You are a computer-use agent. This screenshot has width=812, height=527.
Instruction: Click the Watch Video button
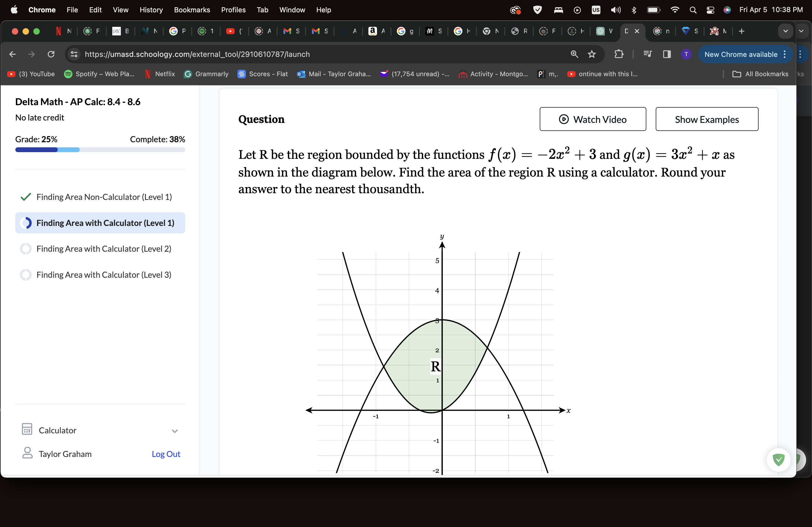(593, 119)
